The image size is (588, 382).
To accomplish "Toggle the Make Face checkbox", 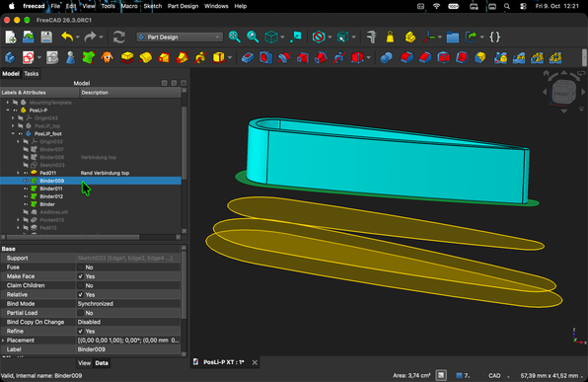I will tap(80, 276).
